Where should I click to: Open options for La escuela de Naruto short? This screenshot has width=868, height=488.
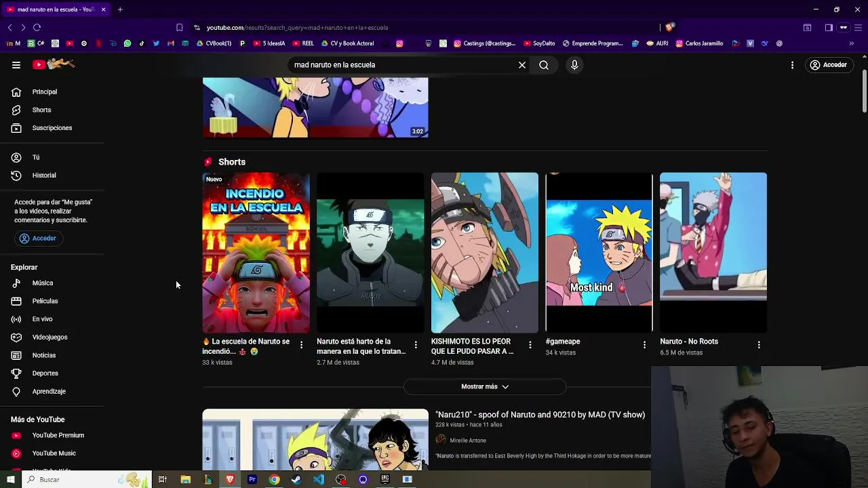[x=301, y=345]
